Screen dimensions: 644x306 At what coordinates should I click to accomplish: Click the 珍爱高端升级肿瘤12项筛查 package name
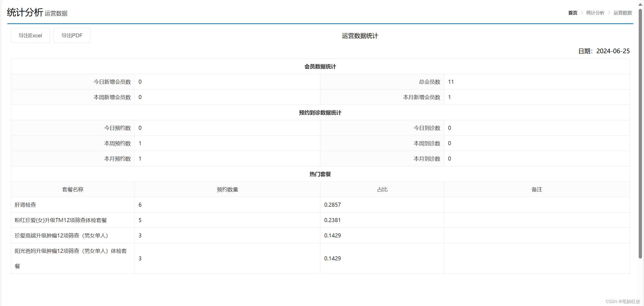coord(61,236)
